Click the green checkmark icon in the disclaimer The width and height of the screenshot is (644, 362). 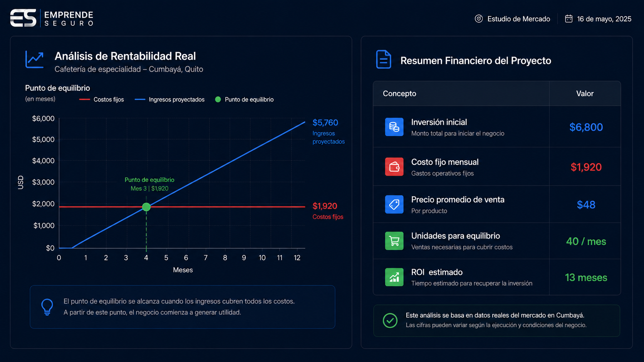390,320
